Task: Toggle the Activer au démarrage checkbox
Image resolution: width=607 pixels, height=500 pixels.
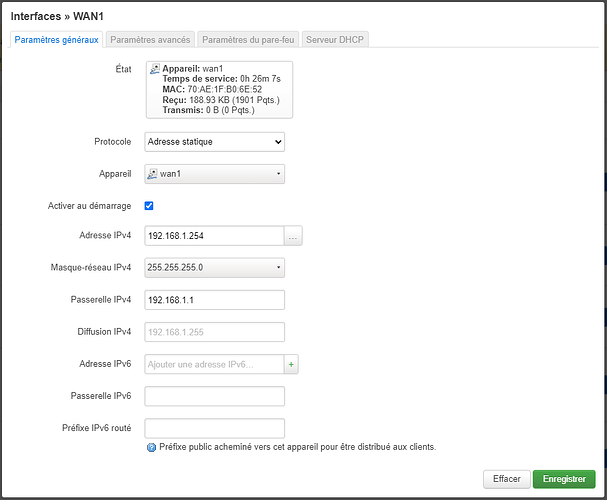Action: (149, 205)
